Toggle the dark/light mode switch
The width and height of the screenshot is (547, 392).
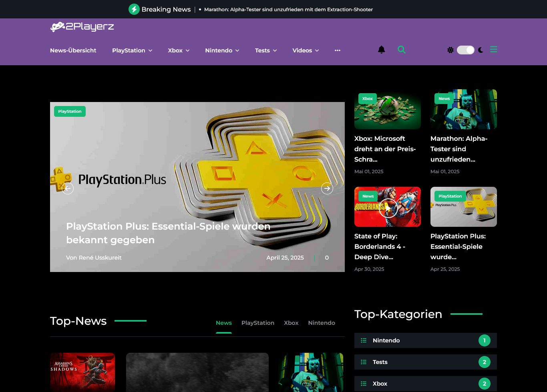tap(465, 50)
